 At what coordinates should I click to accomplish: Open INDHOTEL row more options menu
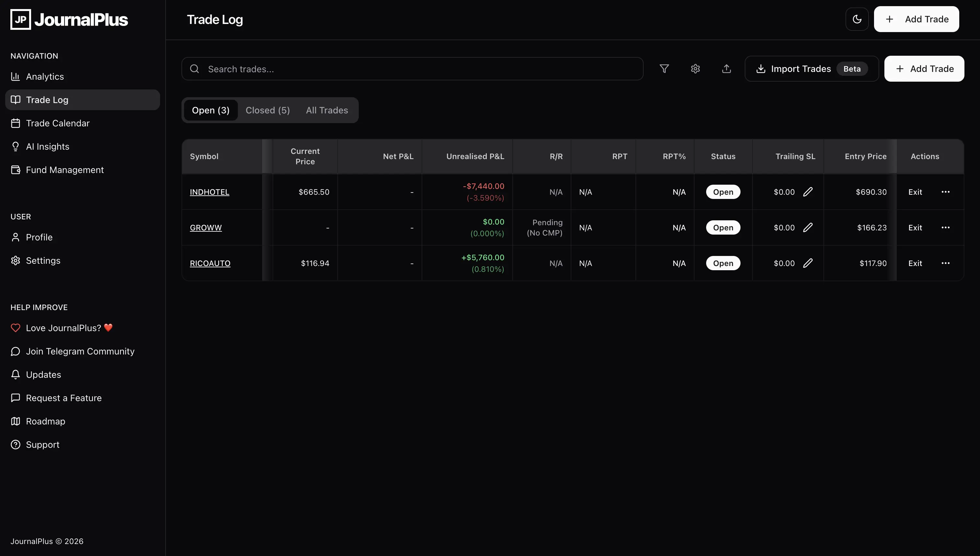tap(945, 192)
